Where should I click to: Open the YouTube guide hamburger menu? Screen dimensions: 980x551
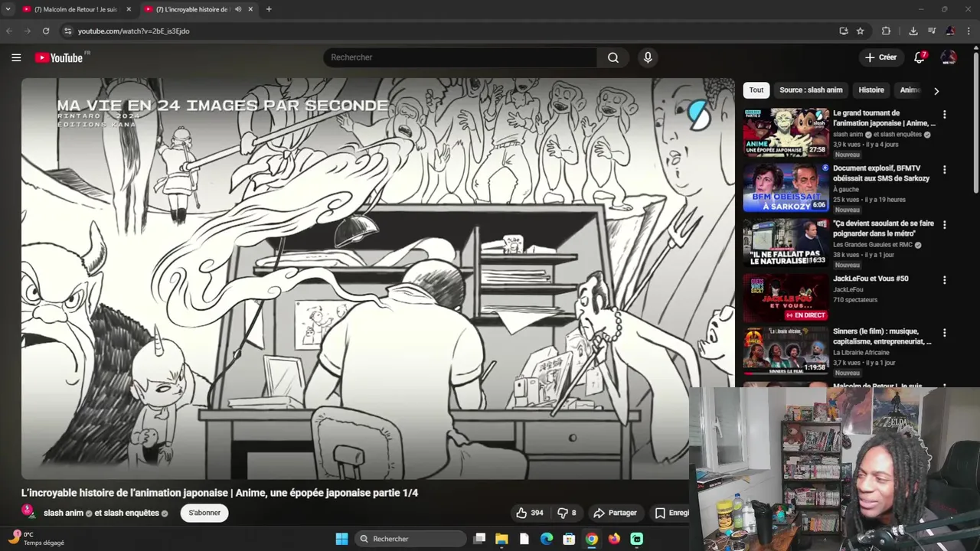point(16,57)
